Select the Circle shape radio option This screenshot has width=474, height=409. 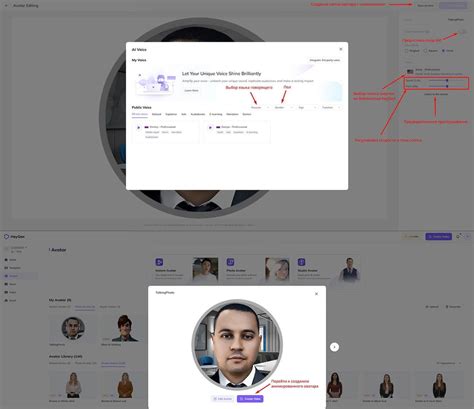coord(443,51)
